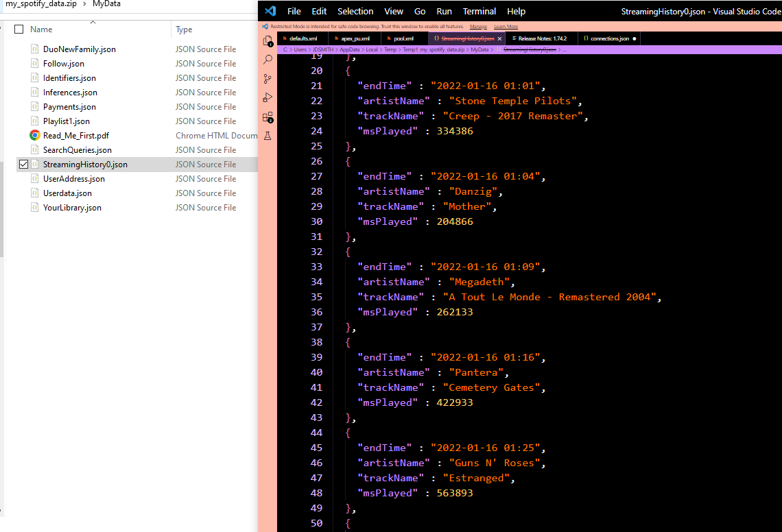Open Extensions view icon in activity bar

pyautogui.click(x=268, y=117)
